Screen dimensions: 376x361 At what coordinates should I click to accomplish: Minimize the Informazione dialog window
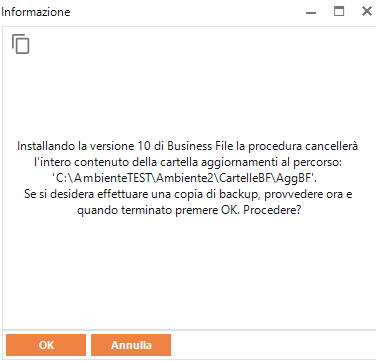(311, 12)
